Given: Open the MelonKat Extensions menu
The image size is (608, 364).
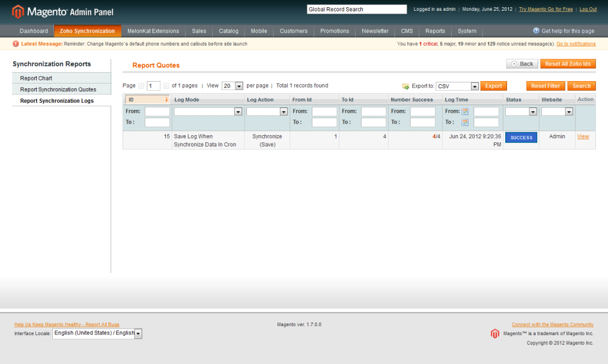Looking at the screenshot, I should (153, 31).
